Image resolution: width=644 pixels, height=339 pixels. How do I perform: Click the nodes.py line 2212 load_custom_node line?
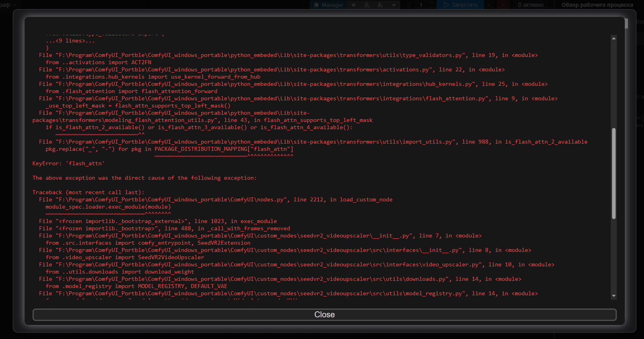[x=216, y=199]
